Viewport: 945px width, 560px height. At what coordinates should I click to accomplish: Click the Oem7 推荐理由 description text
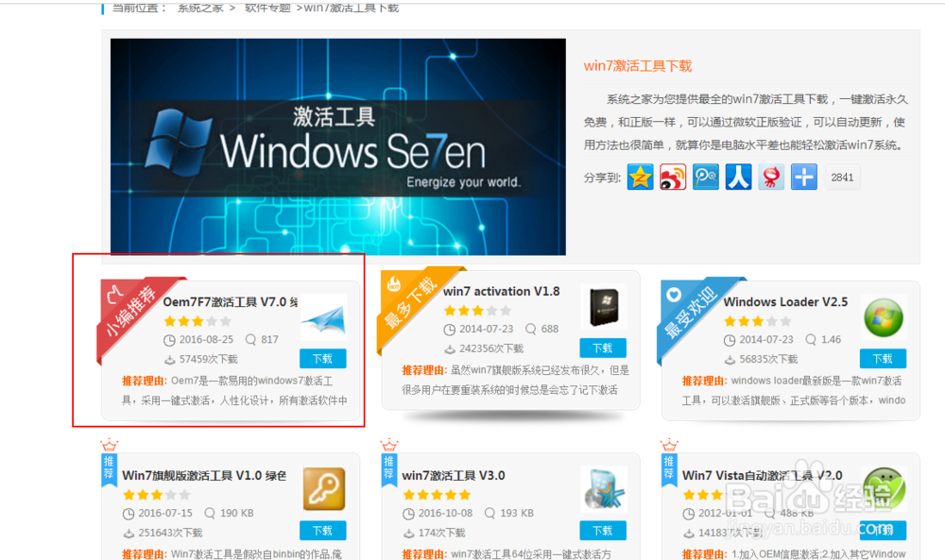[234, 391]
